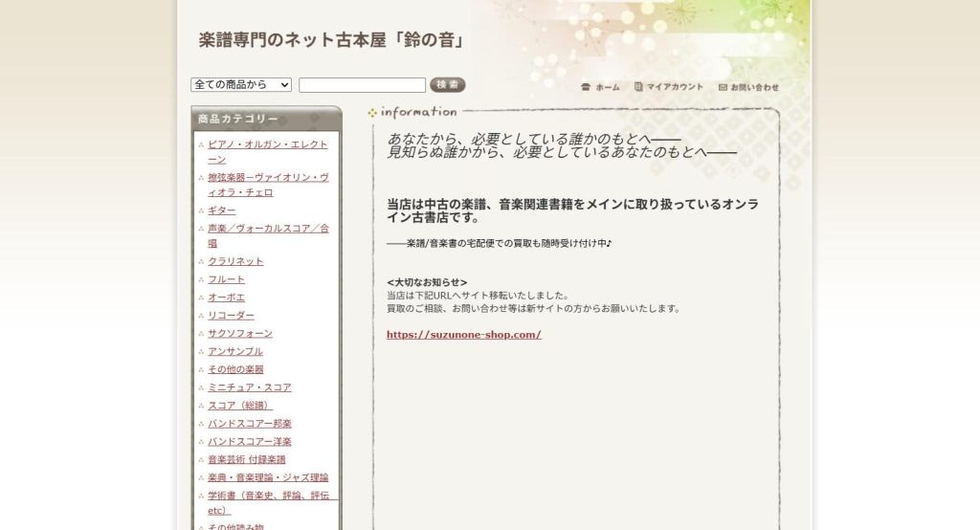Image resolution: width=980 pixels, height=530 pixels.
Task: Select the オーボエ category
Action: coord(226,298)
